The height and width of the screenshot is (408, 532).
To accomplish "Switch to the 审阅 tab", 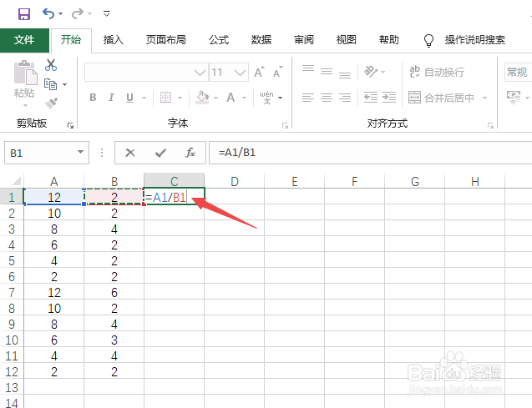I will tap(304, 40).
